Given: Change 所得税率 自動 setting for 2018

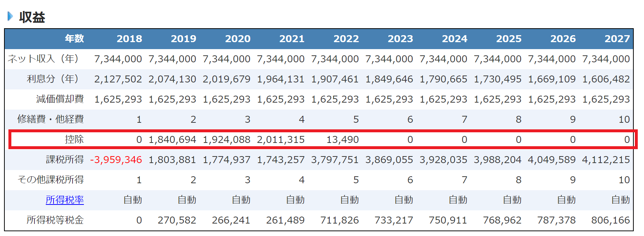Looking at the screenshot, I should [x=133, y=200].
